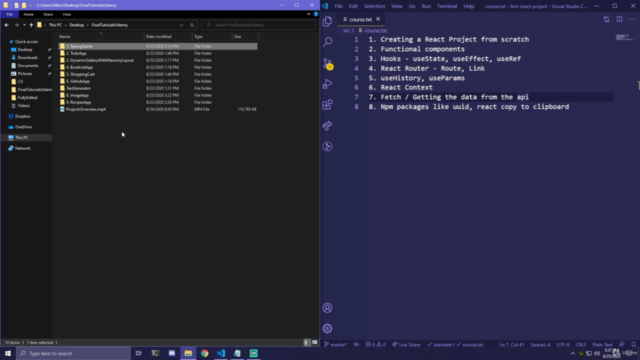Go up one folder level in File Explorer
The width and height of the screenshot is (640, 360).
[x=31, y=25]
